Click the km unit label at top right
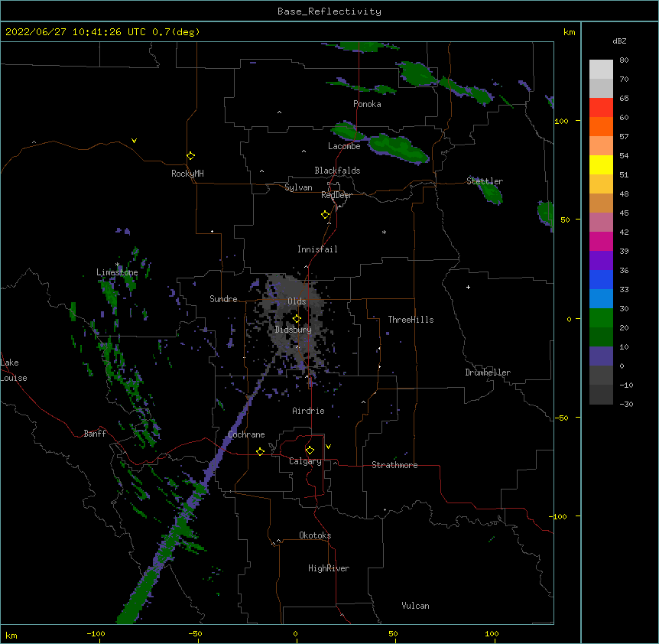659x644 pixels. pos(570,32)
